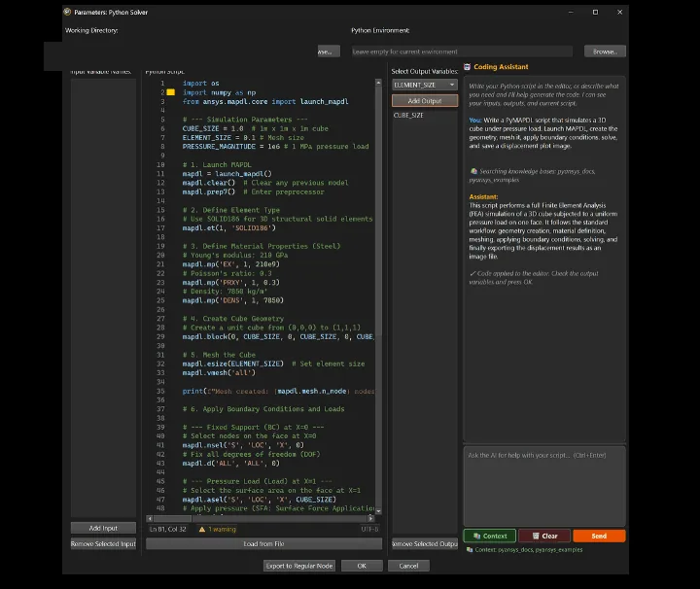Click the Context: pyansys_docs label icon
Viewport: 700px width, 589px height.
click(x=470, y=550)
